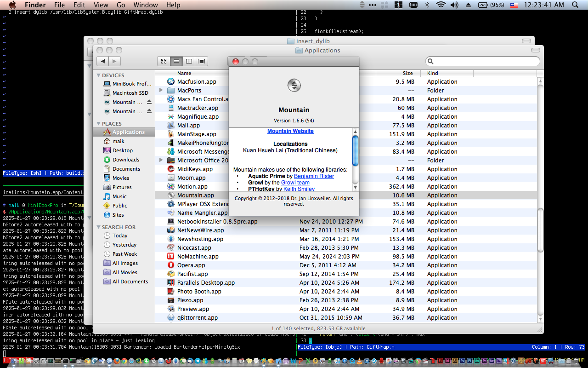Open the Growl team link
The width and height of the screenshot is (588, 368).
295,183
